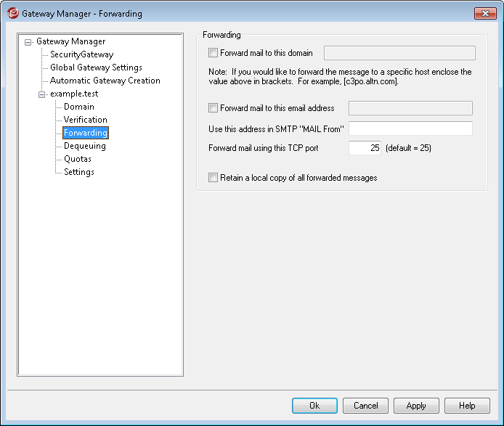504x426 pixels.
Task: Click the SMTP MAIL From address field
Action: (x=410, y=128)
